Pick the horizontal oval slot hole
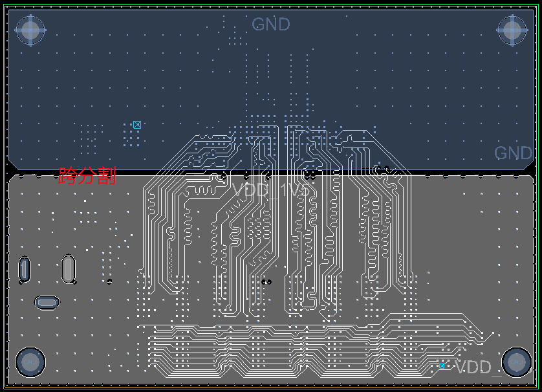 47,302
